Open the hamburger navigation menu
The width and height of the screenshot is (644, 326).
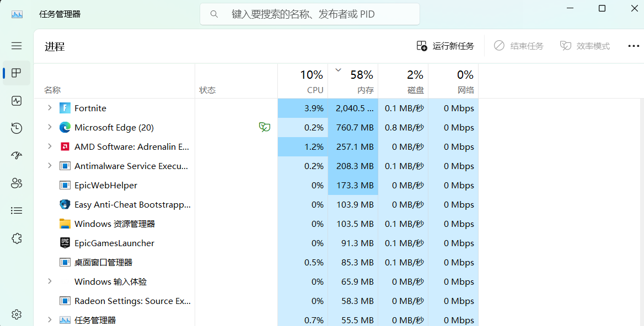coord(17,46)
